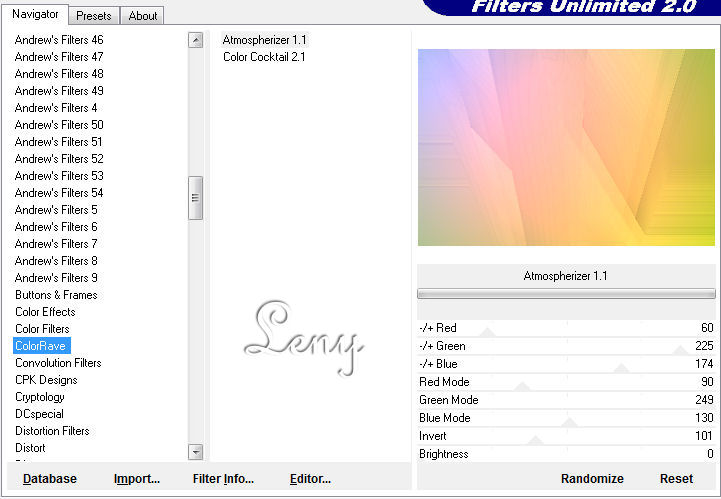Image resolution: width=721 pixels, height=499 pixels.
Task: Adjust the Green Mode slider
Action: [566, 400]
